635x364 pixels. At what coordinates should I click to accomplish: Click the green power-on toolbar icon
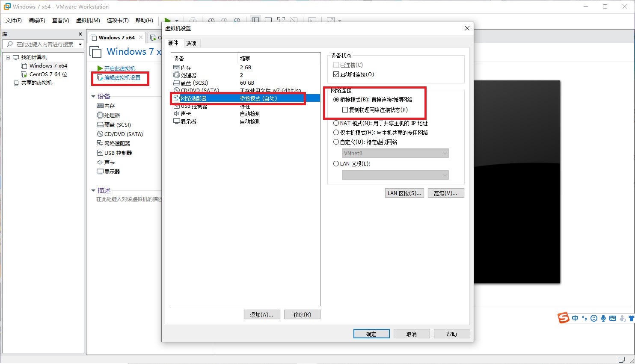(x=168, y=20)
